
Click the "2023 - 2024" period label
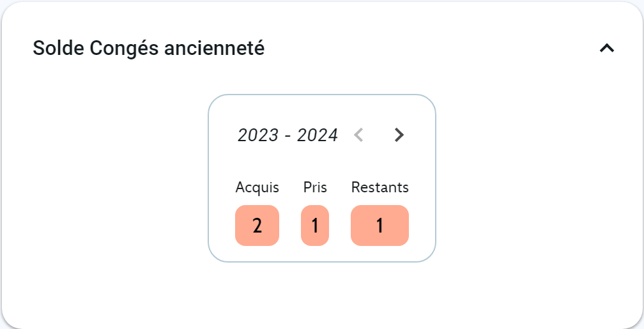click(x=287, y=135)
